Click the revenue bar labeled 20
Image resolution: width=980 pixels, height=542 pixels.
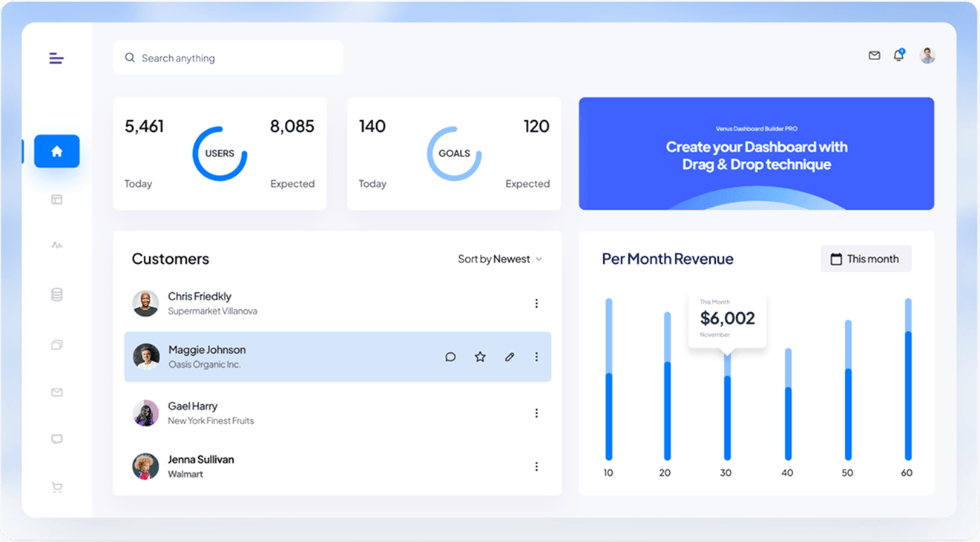click(x=667, y=386)
